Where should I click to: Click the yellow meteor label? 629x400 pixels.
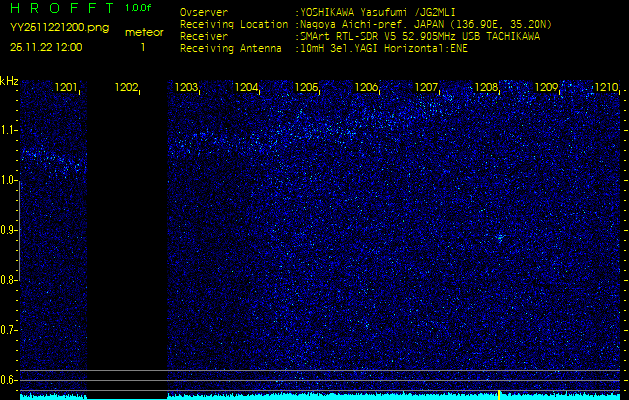pos(143,32)
